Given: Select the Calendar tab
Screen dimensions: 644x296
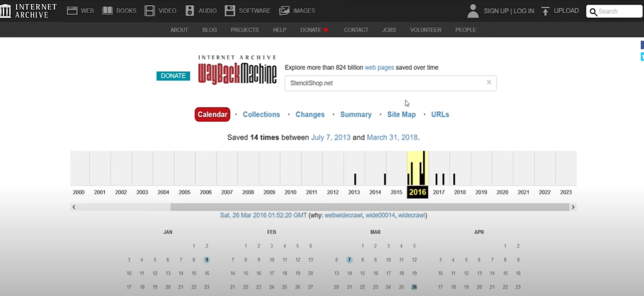Looking at the screenshot, I should 212,114.
